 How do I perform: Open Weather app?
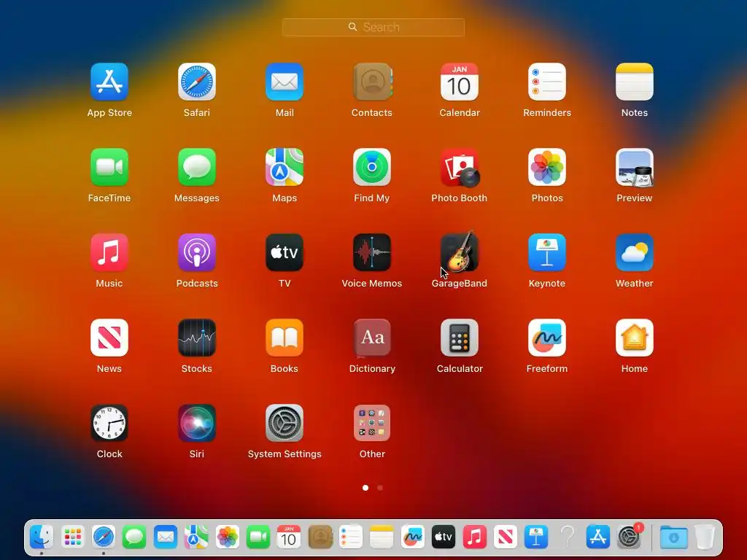[x=635, y=252]
